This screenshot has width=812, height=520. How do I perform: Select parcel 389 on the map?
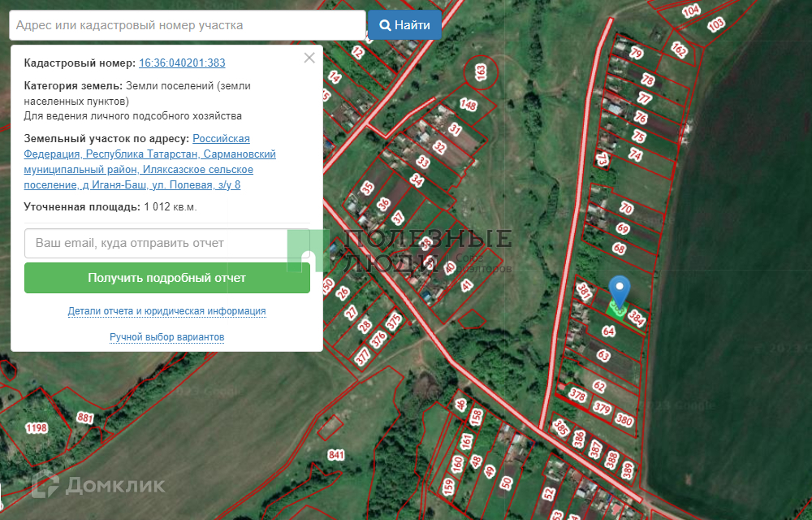coord(628,470)
